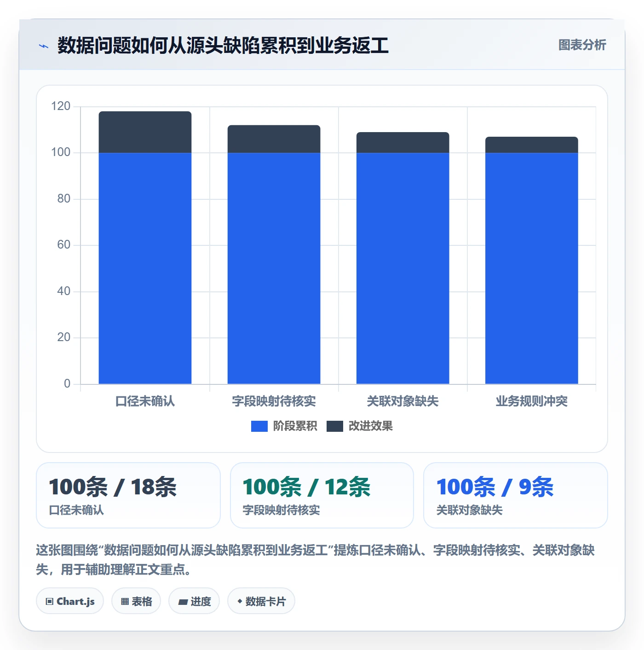The width and height of the screenshot is (644, 650).
Task: Click the 图表分析 label in header
Action: coord(582,45)
